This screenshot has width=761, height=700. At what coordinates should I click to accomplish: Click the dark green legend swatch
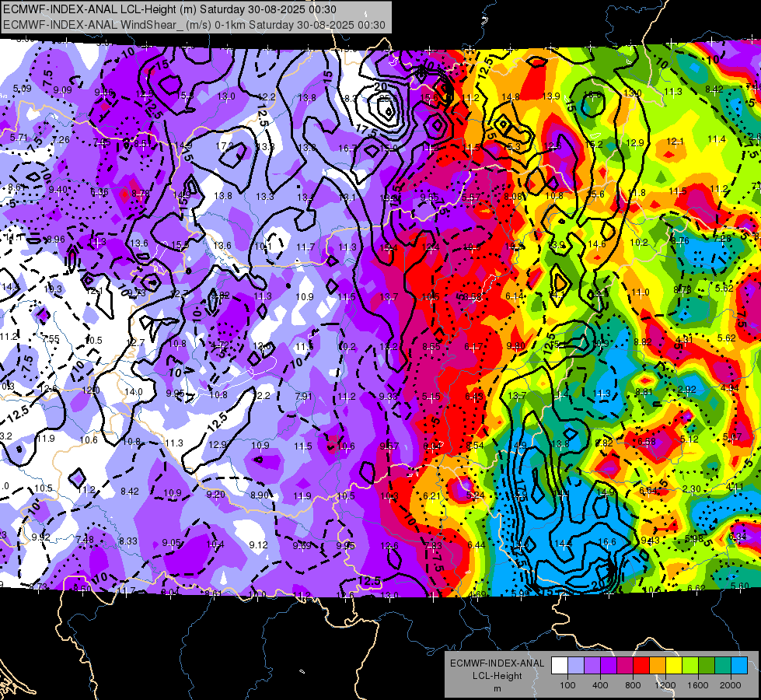(x=707, y=666)
